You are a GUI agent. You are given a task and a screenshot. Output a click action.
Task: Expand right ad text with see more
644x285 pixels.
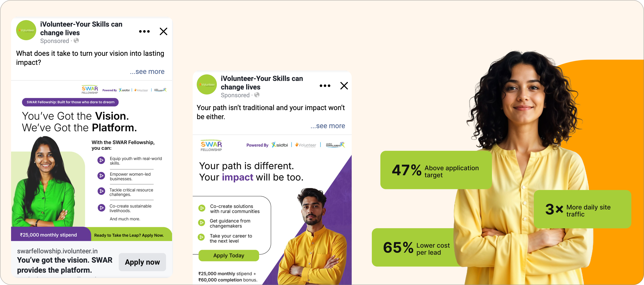click(328, 126)
